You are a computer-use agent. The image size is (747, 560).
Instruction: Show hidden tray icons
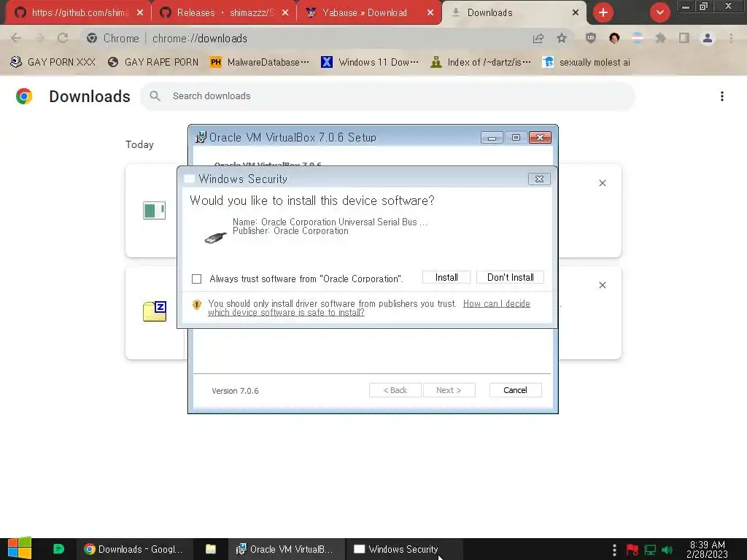tap(614, 550)
